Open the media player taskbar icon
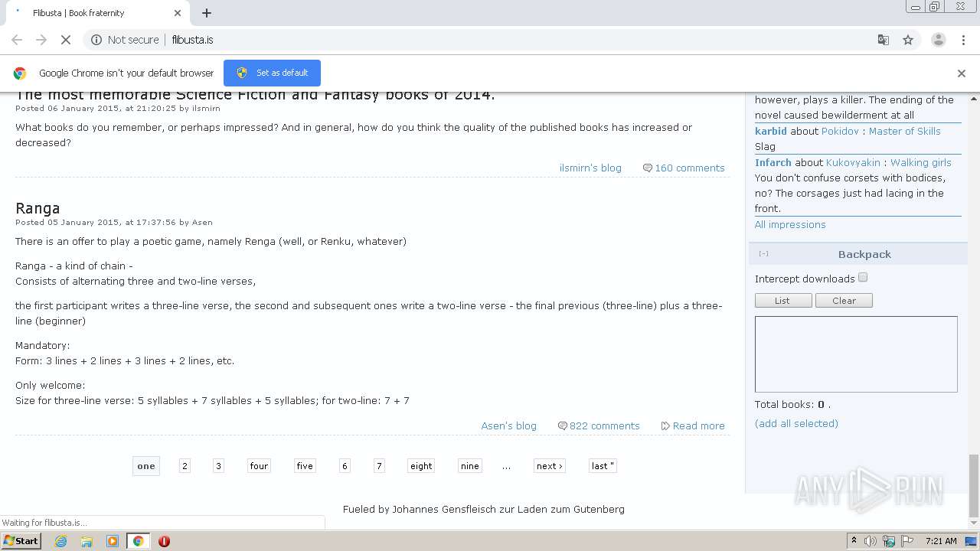 point(113,541)
